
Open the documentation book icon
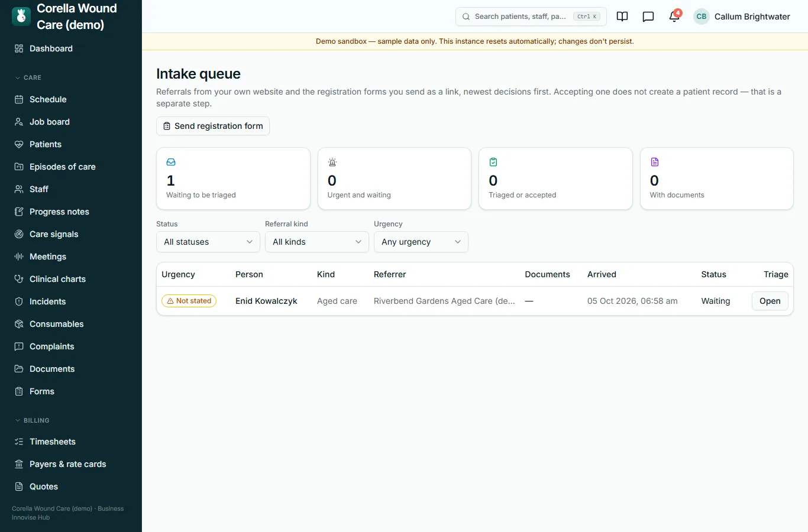[x=622, y=17]
